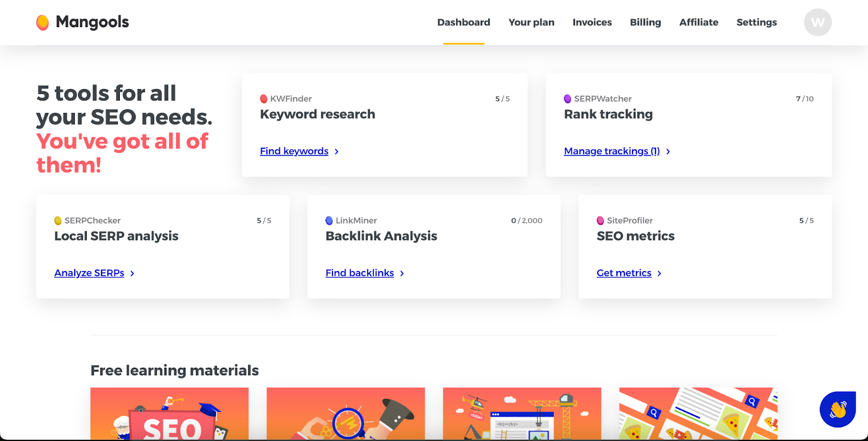Click chevron next to Get metrics
Viewport: 868px width, 441px height.
(659, 273)
